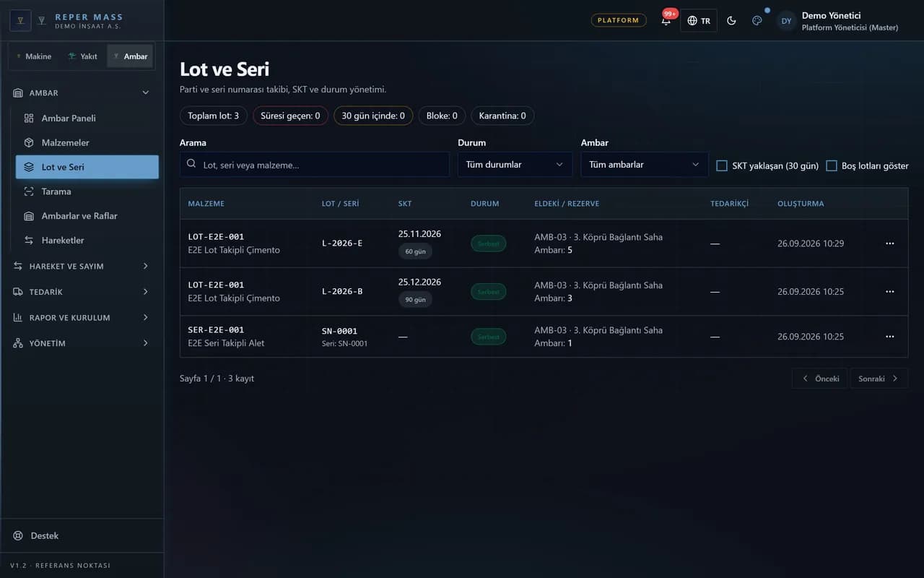Click the Bloke: 0 chip
The width and height of the screenshot is (924, 578).
442,116
